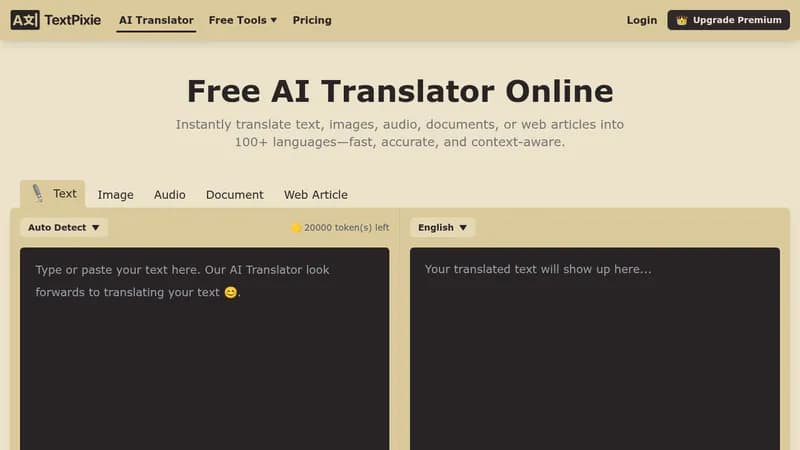
Task: Open the Auto Detect source language dropdown
Action: click(64, 228)
